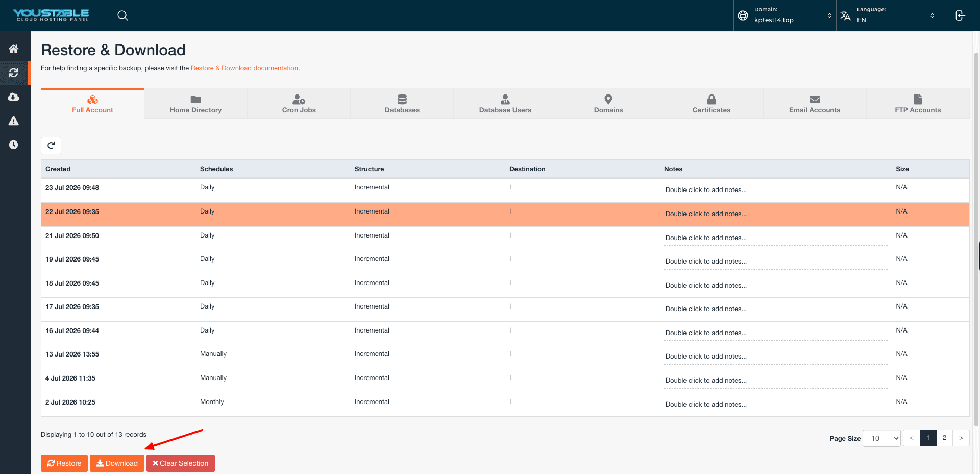Viewport: 980px width, 474px height.
Task: Click the Clear Selection button
Action: pyautogui.click(x=181, y=463)
